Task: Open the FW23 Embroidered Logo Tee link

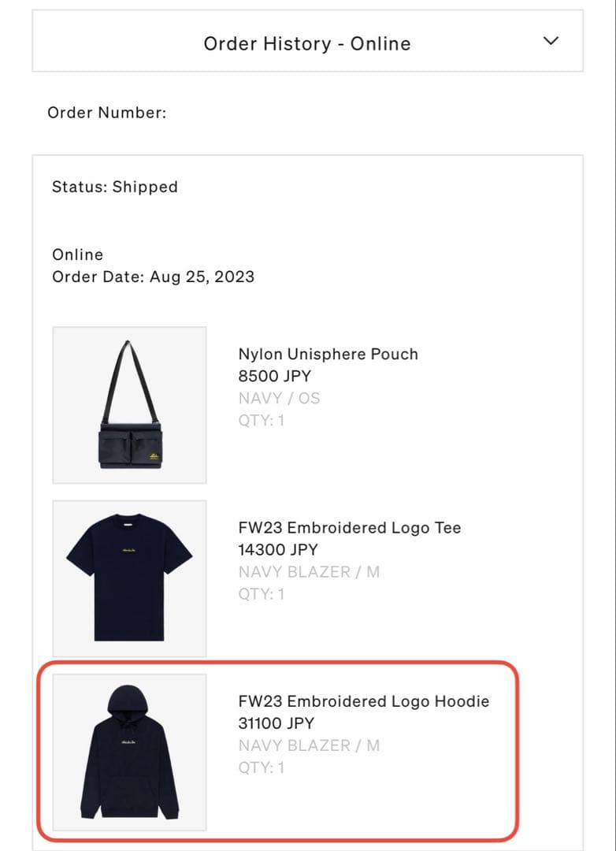Action: 349,527
